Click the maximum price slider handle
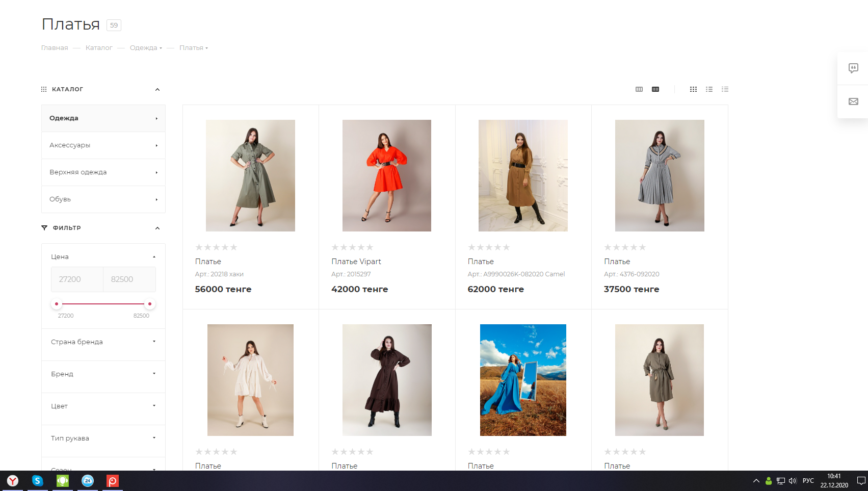Image resolution: width=868 pixels, height=491 pixels. point(149,304)
